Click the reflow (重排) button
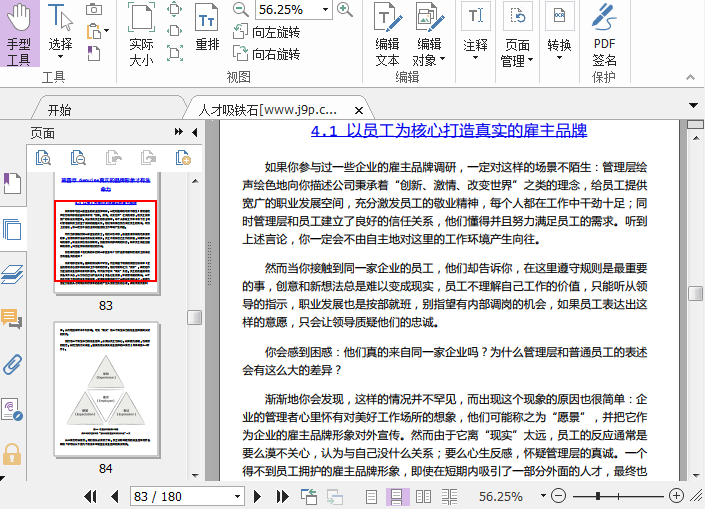The image size is (705, 509). click(x=207, y=28)
